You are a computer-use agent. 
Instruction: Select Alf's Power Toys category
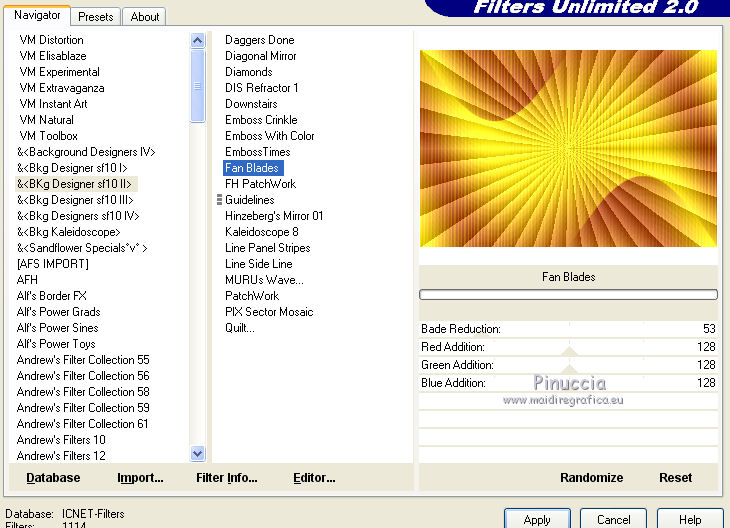(56, 344)
